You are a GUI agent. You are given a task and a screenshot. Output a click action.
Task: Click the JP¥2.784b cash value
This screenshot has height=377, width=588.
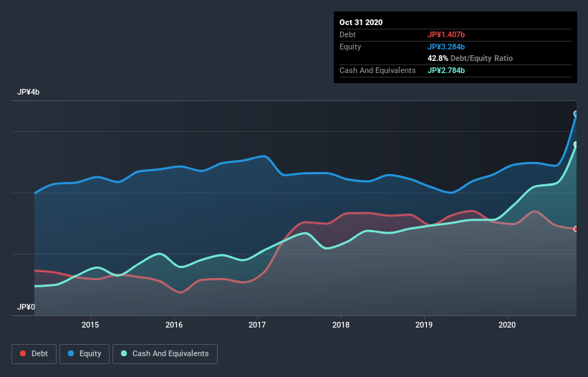pos(446,70)
